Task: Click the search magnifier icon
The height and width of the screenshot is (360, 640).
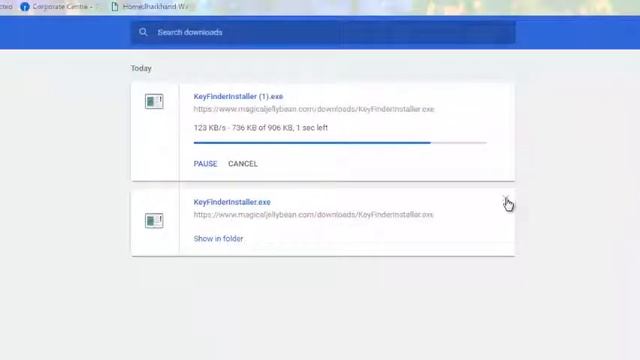Action: tap(143, 32)
